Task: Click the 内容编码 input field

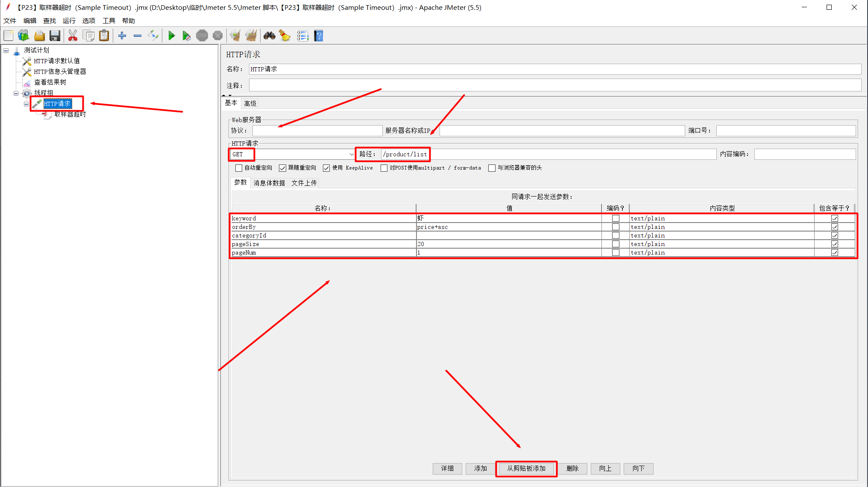Action: (x=805, y=154)
